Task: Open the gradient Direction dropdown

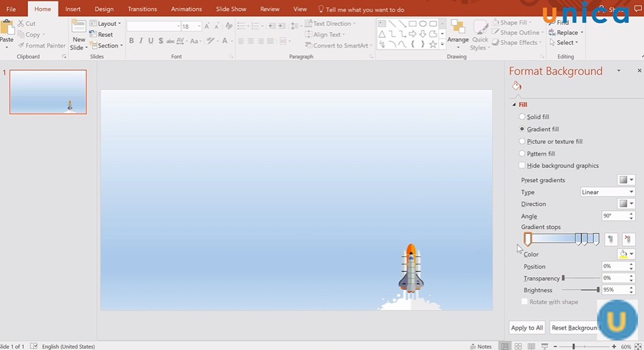Action: point(626,204)
